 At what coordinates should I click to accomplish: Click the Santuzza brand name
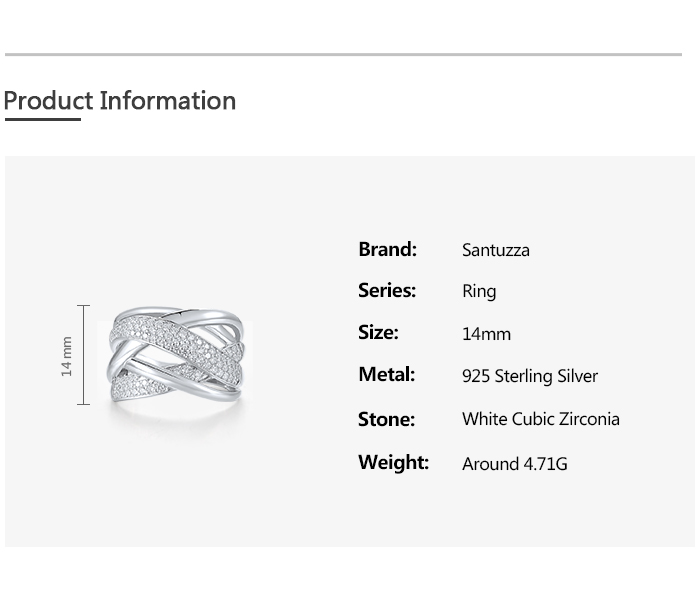(x=495, y=250)
